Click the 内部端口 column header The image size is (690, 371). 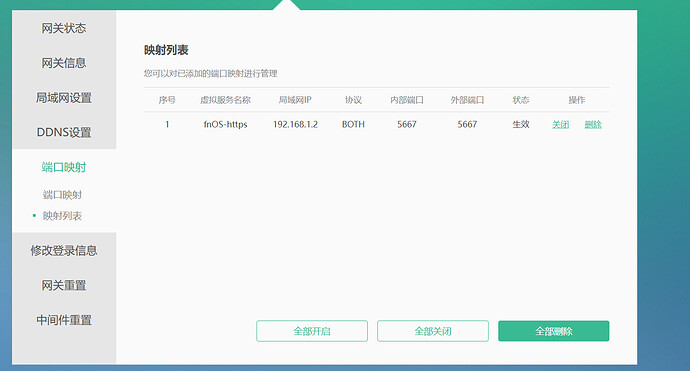pyautogui.click(x=407, y=100)
